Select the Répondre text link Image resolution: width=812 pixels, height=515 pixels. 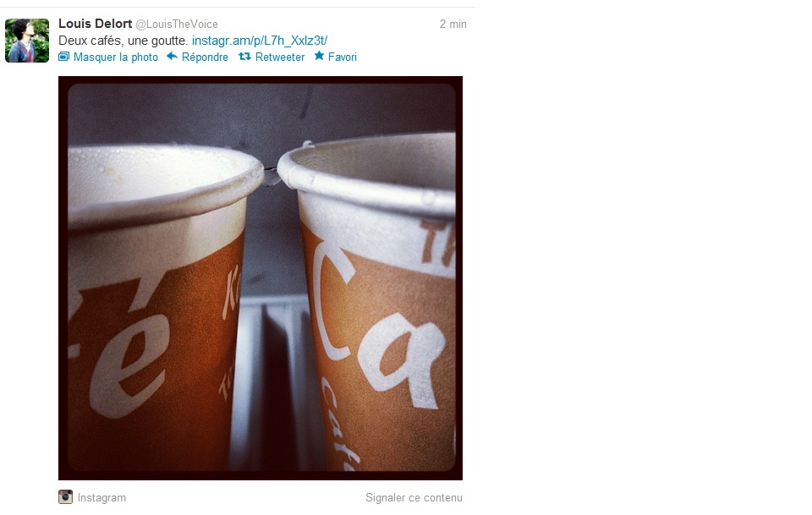point(205,57)
